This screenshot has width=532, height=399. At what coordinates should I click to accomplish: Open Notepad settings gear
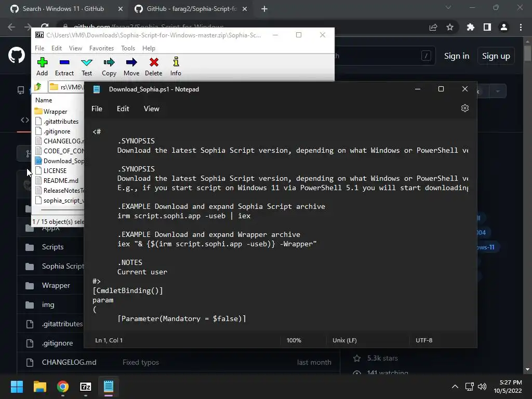pos(465,108)
